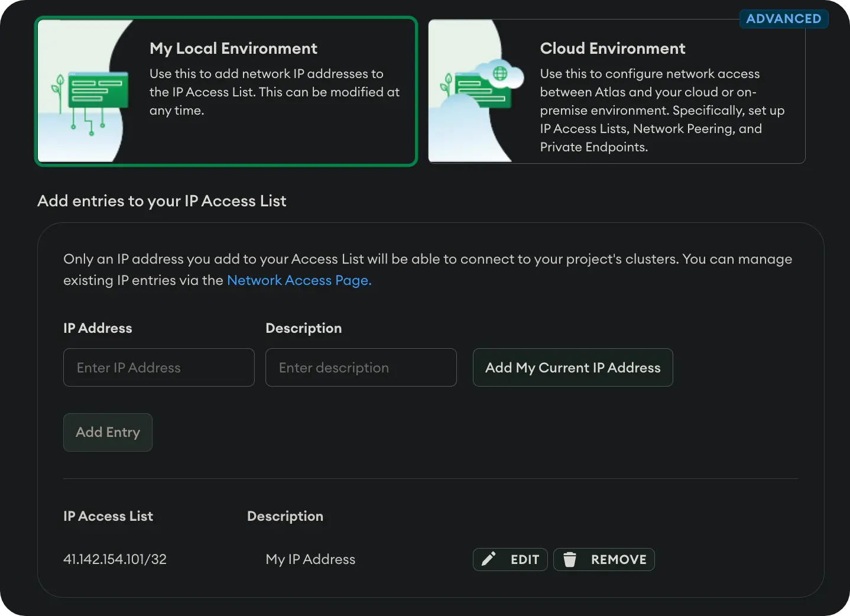Viewport: 850px width, 616px height.
Task: Remove the My IP Address entry via REMOVE text
Action: click(618, 559)
